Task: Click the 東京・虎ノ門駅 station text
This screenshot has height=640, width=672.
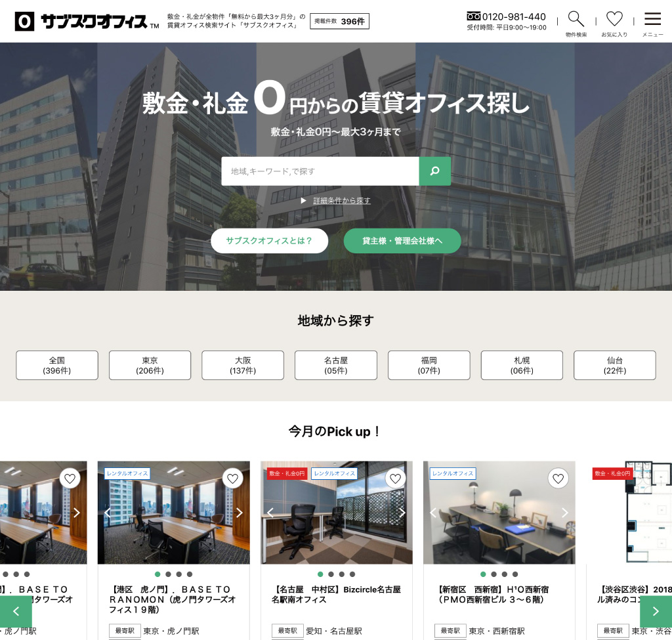Action: (x=171, y=631)
